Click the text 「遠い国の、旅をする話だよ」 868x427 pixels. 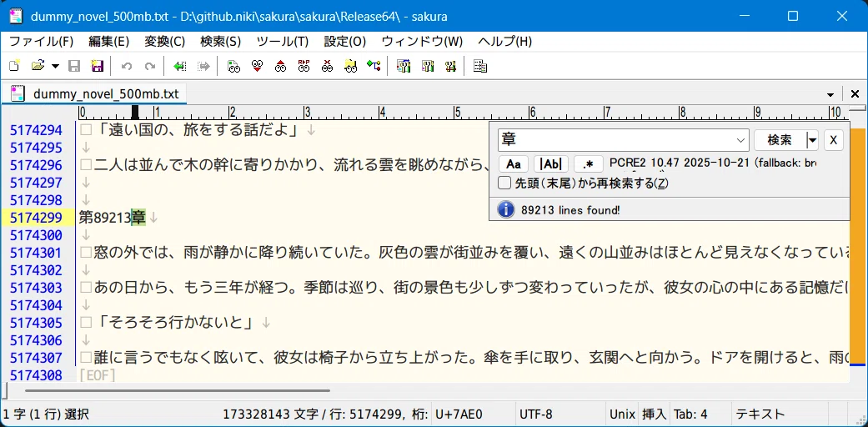(x=198, y=130)
